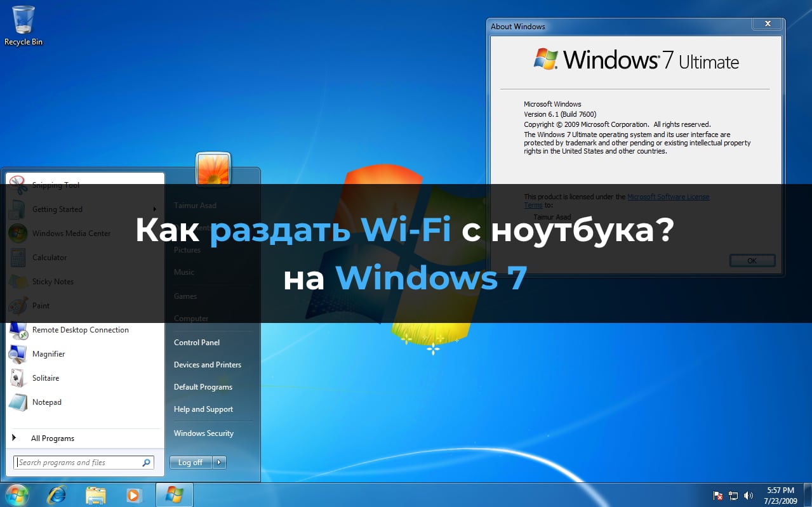Image resolution: width=812 pixels, height=507 pixels.
Task: Click the Start orb button
Action: click(x=17, y=494)
